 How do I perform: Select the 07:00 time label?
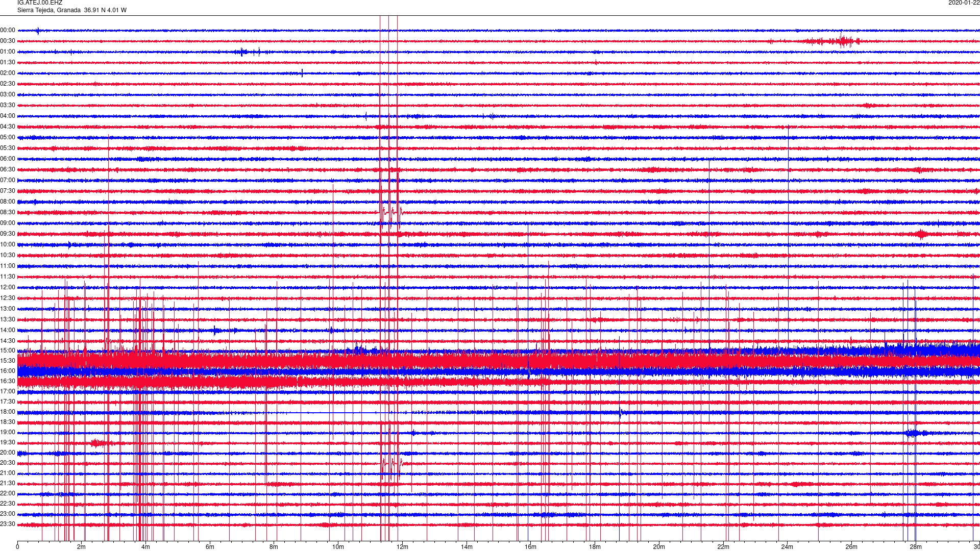[x=8, y=180]
